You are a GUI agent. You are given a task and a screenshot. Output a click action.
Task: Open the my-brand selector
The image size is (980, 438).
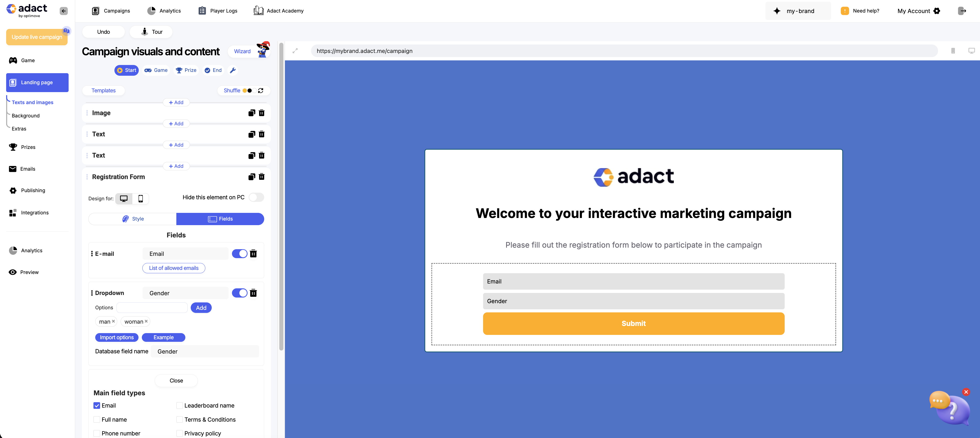(x=798, y=11)
